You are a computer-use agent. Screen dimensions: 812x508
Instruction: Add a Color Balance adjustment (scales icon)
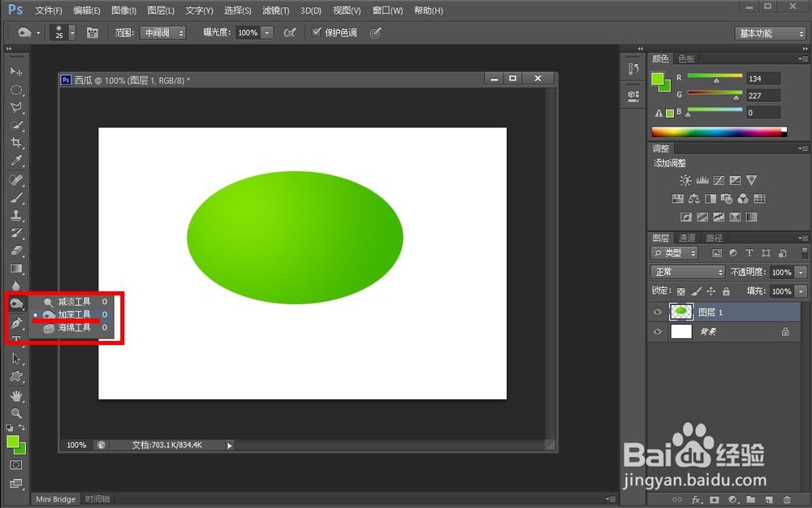point(694,199)
